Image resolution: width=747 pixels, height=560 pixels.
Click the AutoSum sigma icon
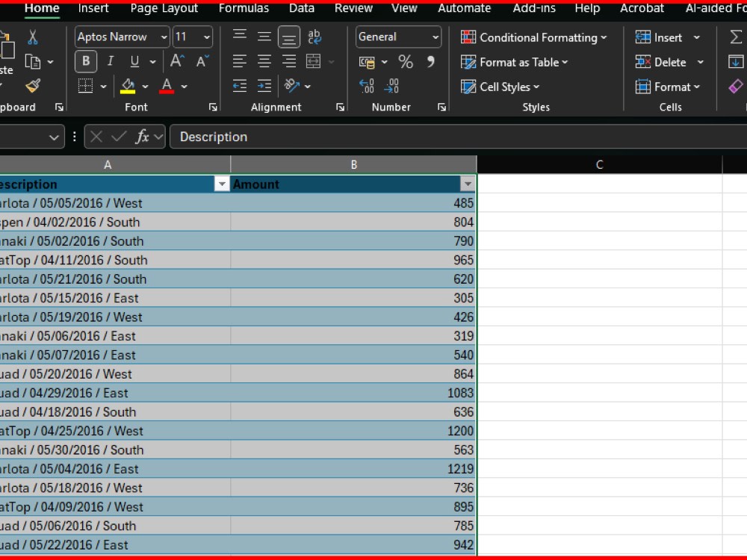[x=736, y=37]
